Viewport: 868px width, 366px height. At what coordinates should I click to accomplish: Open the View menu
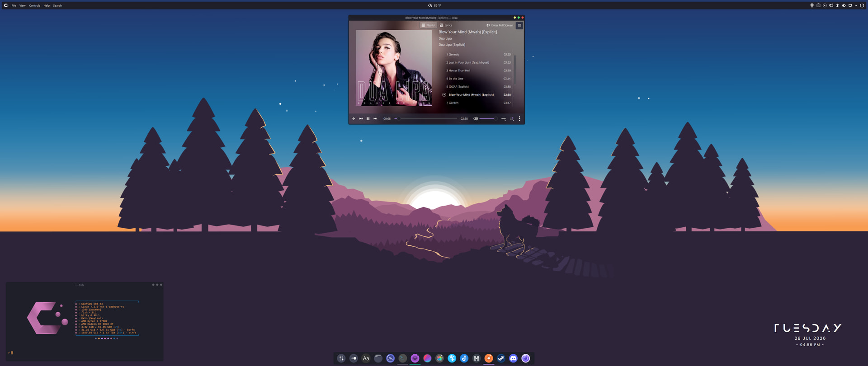click(22, 5)
